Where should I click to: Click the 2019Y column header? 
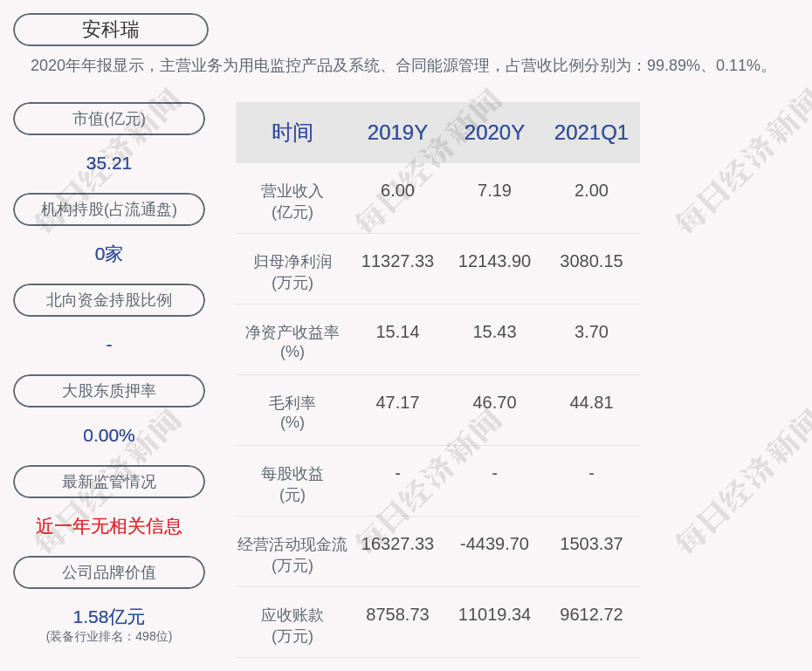point(397,133)
